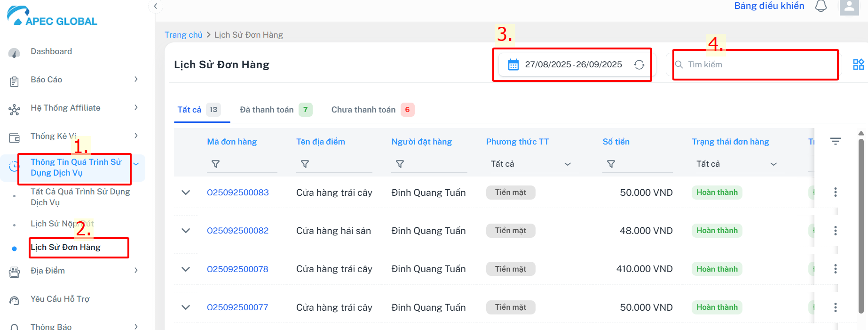The width and height of the screenshot is (868, 330).
Task: Click the notification bell icon
Action: pyautogui.click(x=821, y=6)
